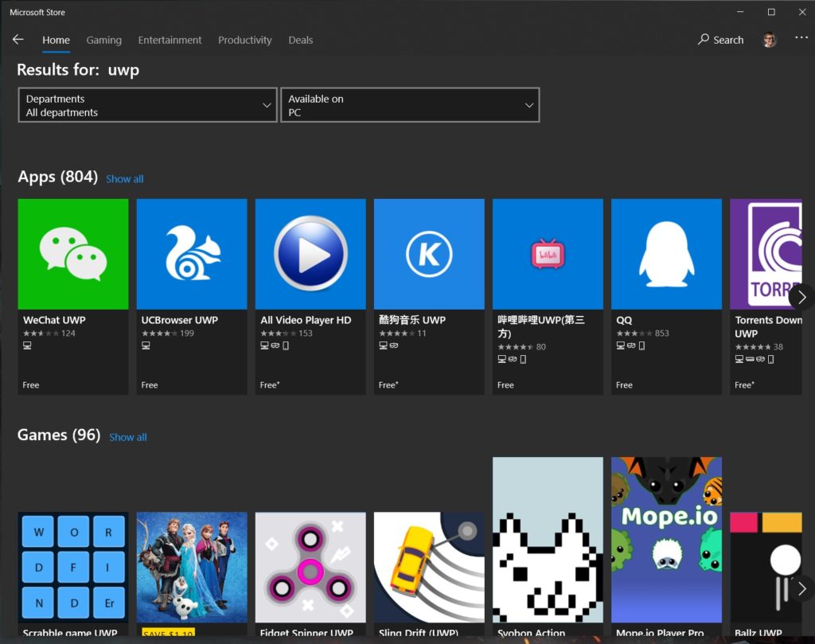
Task: Show all Apps results
Action: click(125, 179)
